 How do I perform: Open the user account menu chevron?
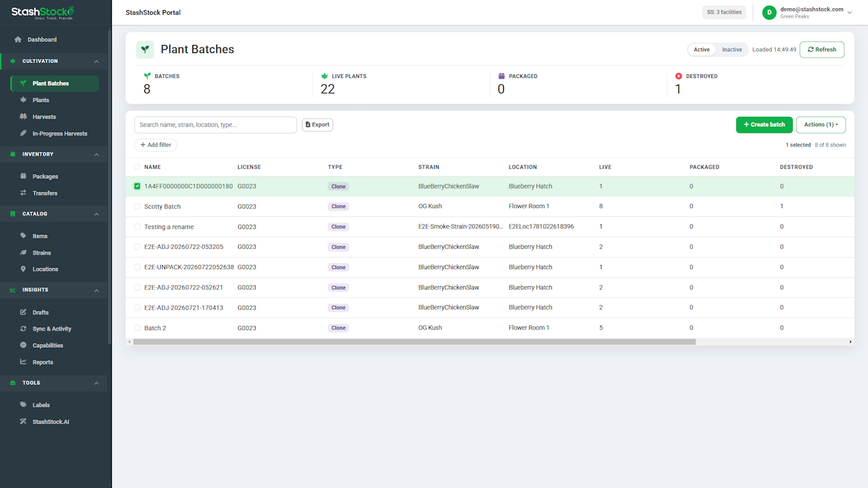coord(850,13)
